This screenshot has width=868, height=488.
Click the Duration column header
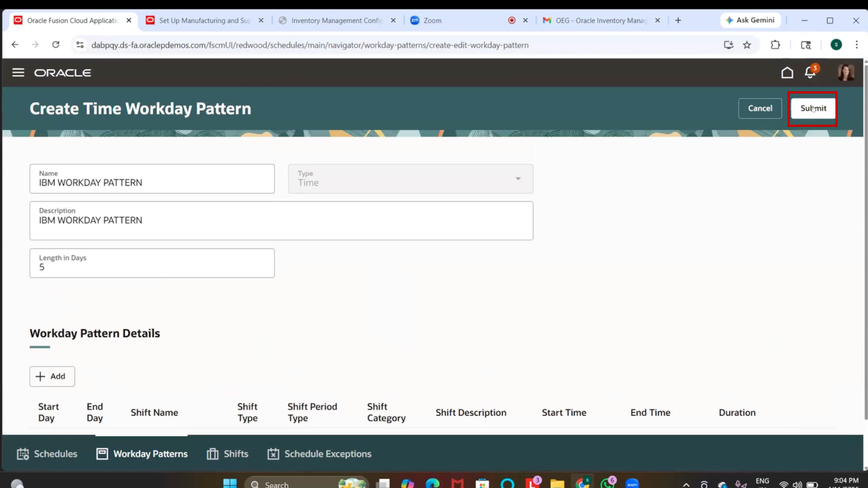[x=737, y=413]
